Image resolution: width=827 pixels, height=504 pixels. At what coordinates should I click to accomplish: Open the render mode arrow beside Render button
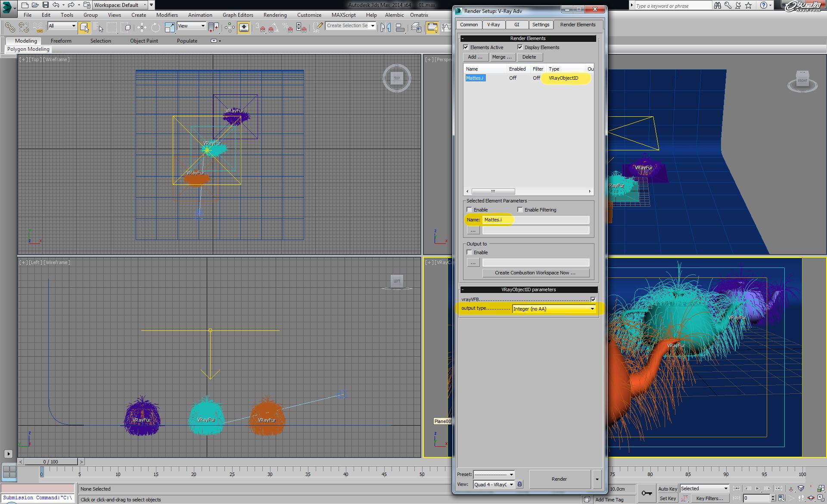click(597, 479)
